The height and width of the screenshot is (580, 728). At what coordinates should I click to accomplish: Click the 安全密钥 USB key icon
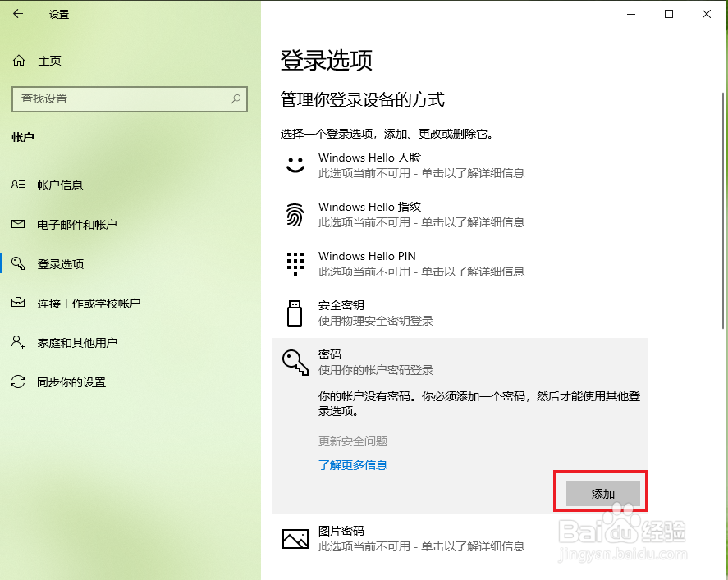295,312
